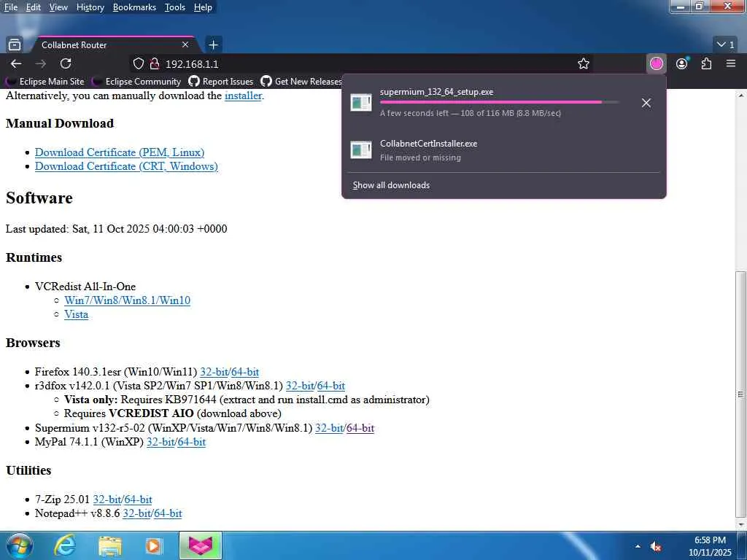The height and width of the screenshot is (560, 747).
Task: Cancel the supermium_132_64_setup.exe download
Action: click(x=646, y=103)
